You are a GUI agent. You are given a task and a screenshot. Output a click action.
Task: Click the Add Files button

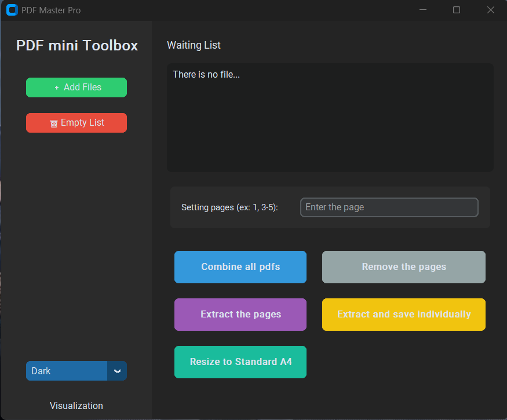tap(76, 87)
